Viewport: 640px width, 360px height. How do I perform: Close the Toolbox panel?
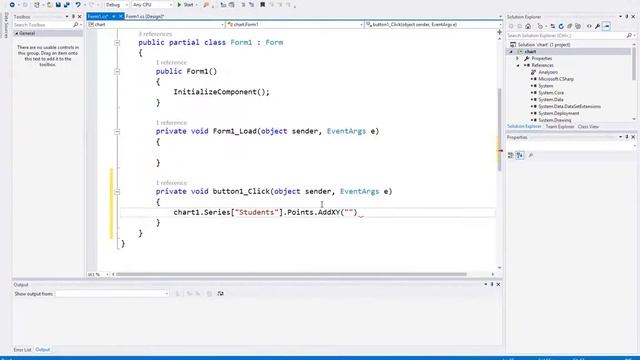tap(80, 17)
